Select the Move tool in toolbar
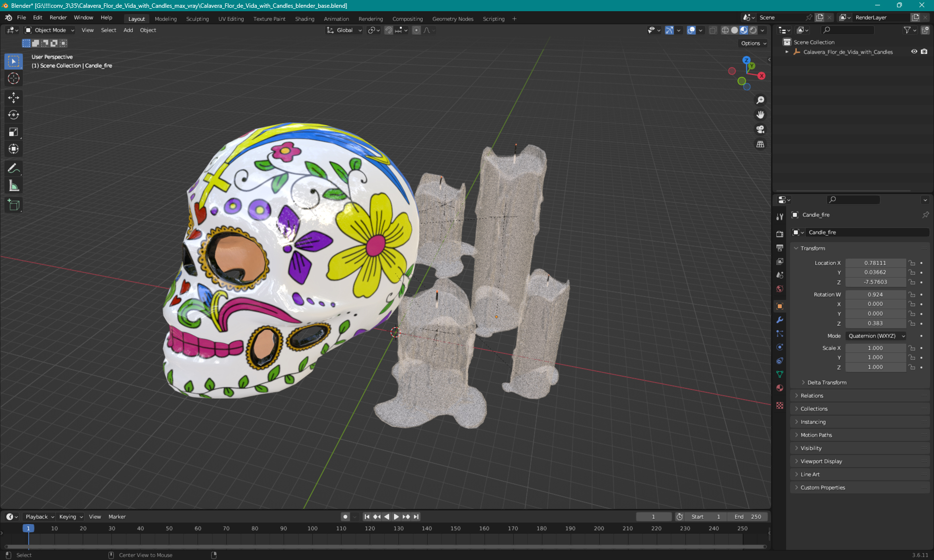 (14, 97)
